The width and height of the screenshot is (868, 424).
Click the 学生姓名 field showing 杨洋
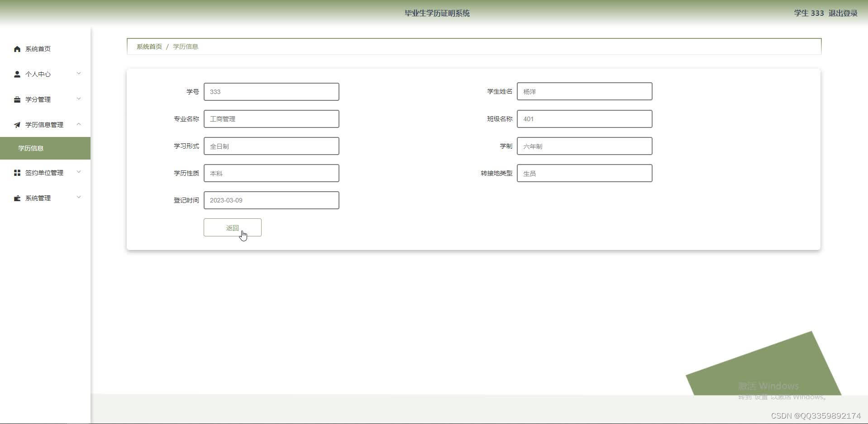pyautogui.click(x=585, y=92)
